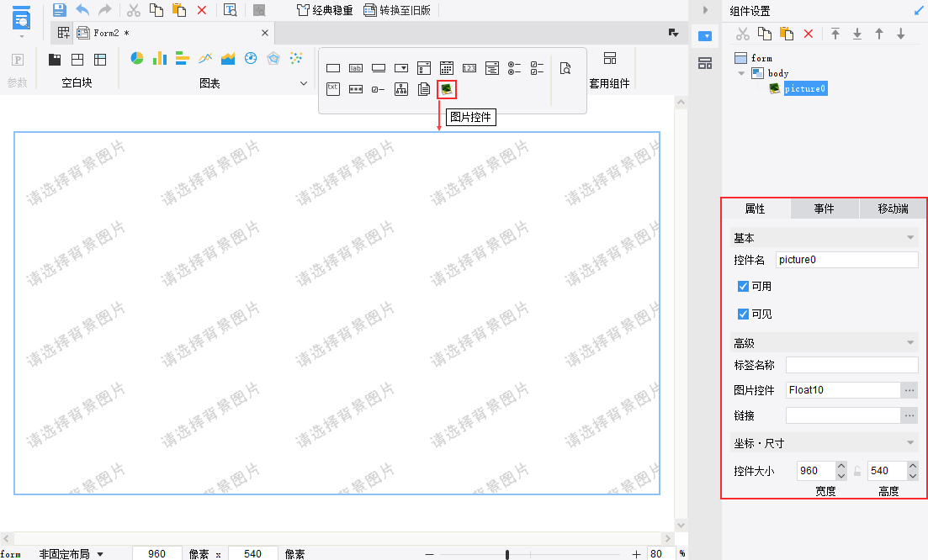
Task: Click the copy icon in the component settings panel
Action: [764, 34]
